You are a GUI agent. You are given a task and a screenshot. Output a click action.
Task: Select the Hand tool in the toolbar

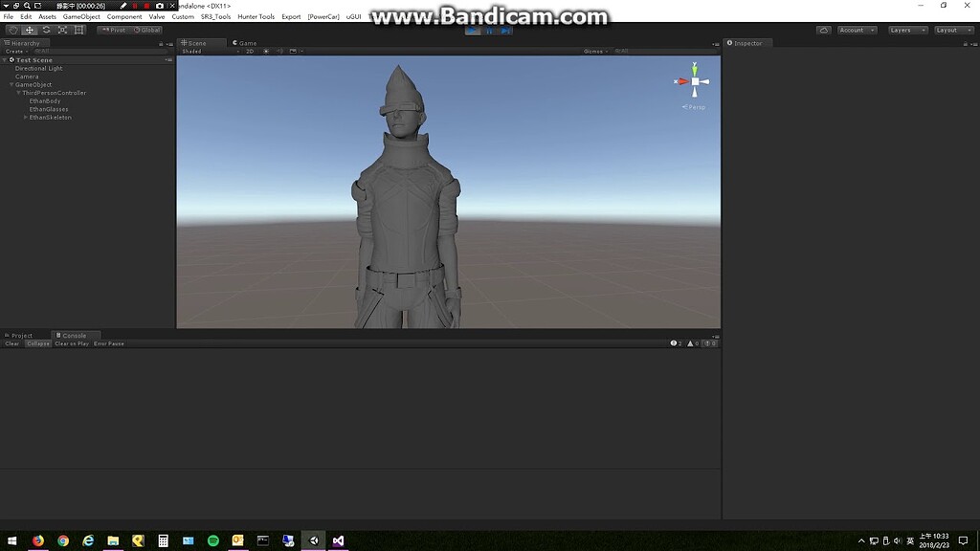point(12,30)
